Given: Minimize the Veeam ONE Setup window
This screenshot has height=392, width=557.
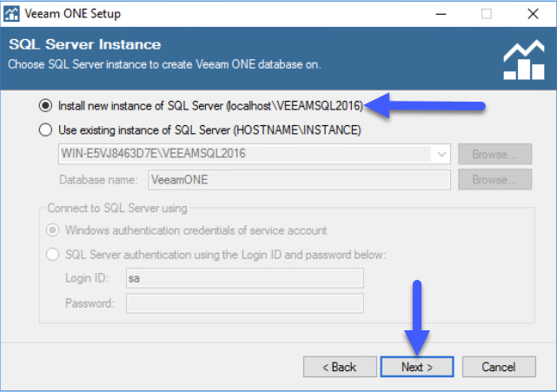Looking at the screenshot, I should pos(441,14).
